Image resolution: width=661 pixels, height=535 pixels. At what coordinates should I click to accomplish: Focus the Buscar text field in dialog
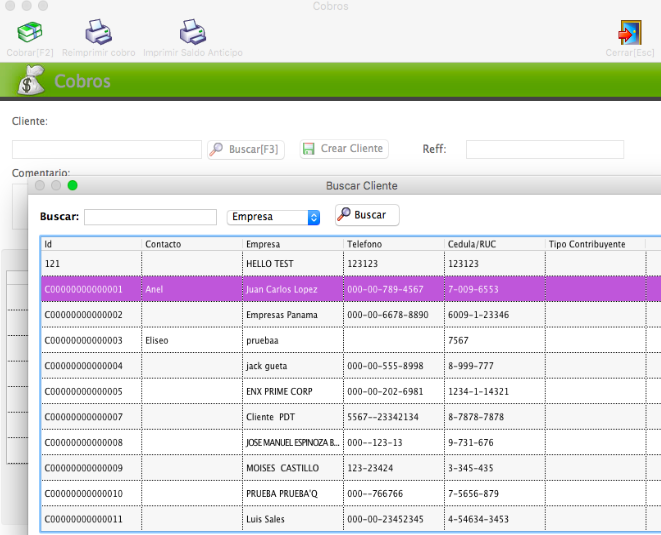[150, 217]
